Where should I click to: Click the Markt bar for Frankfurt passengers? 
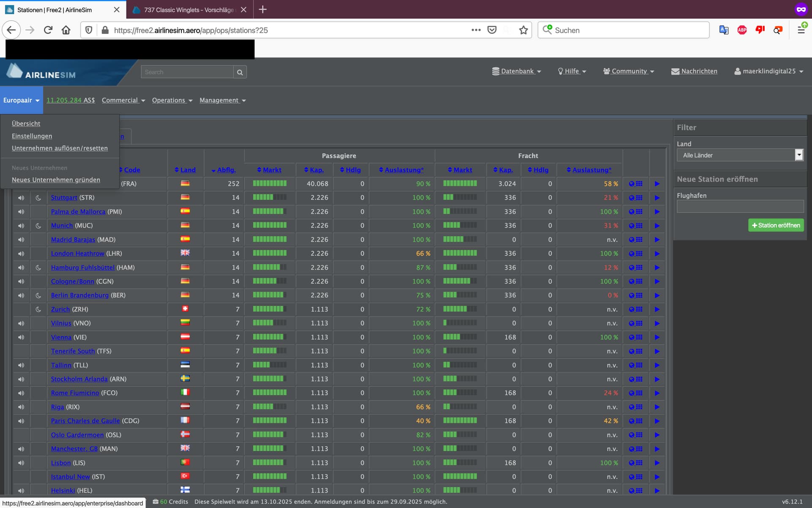tap(269, 184)
